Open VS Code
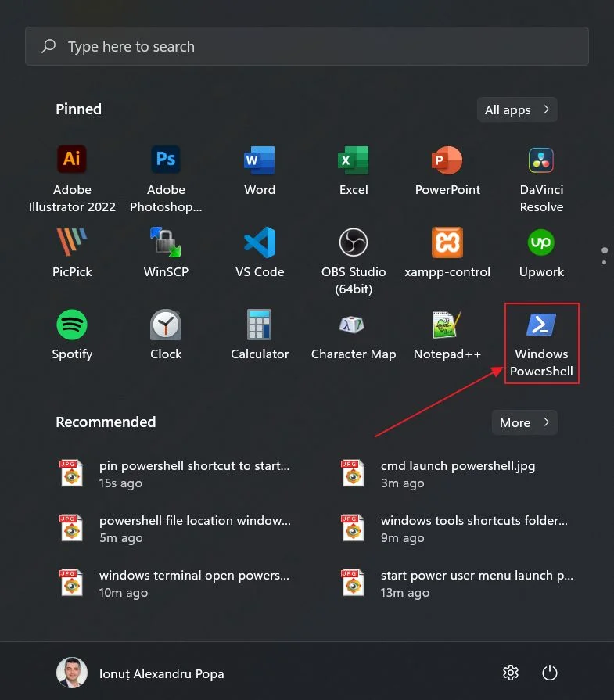This screenshot has width=614, height=700. [260, 253]
